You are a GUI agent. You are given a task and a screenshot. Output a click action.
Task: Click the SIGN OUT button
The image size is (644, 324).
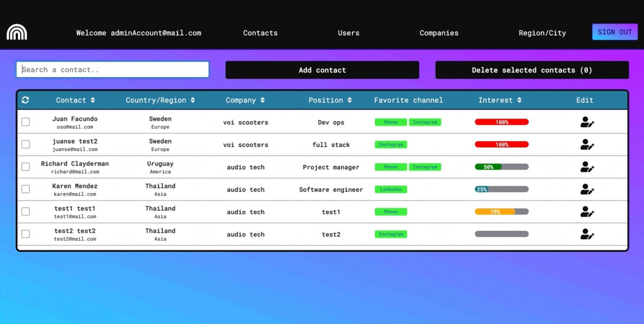tap(615, 32)
